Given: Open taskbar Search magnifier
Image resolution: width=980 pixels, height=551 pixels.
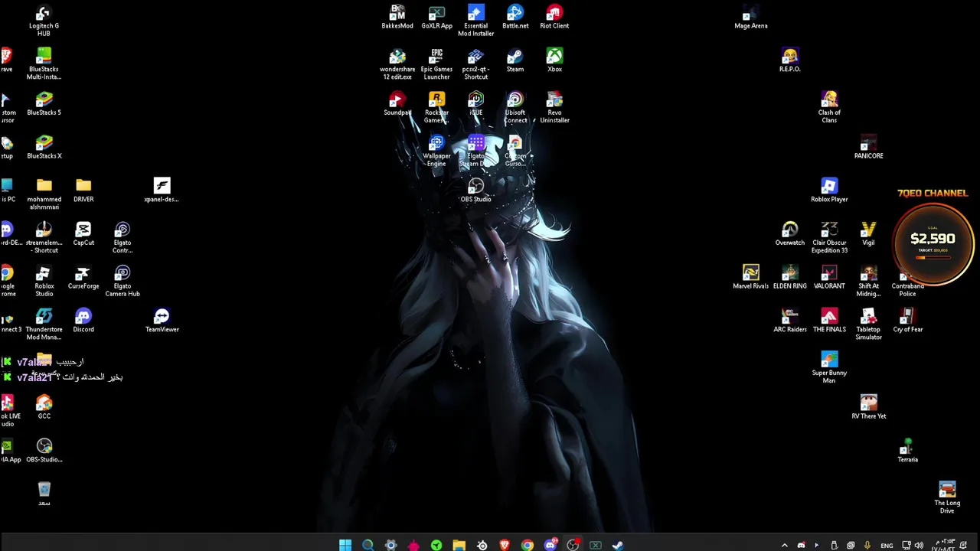Looking at the screenshot, I should click(367, 545).
